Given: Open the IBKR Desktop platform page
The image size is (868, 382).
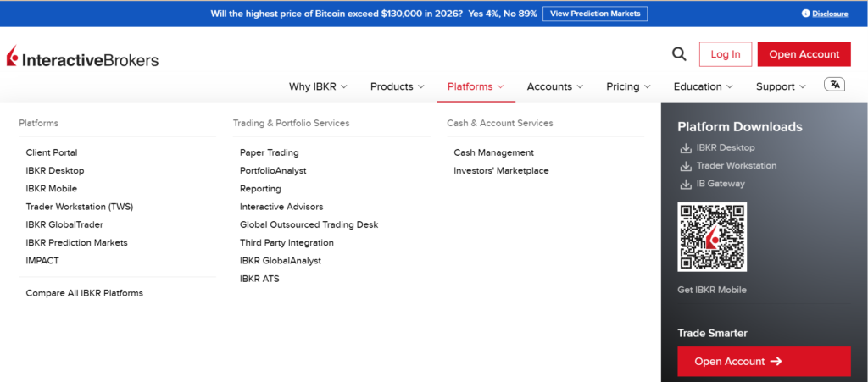Looking at the screenshot, I should pyautogui.click(x=55, y=171).
